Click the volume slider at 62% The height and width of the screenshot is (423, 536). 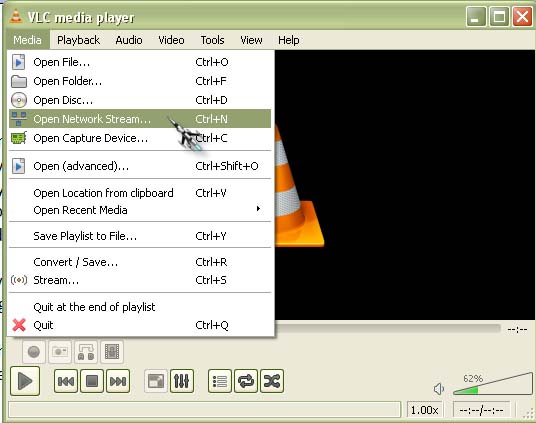(x=493, y=385)
